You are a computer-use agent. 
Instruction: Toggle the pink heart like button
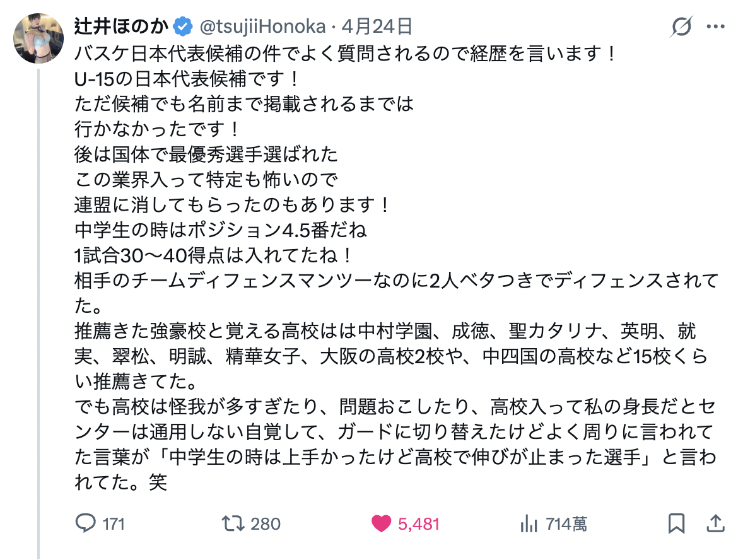pyautogui.click(x=381, y=523)
